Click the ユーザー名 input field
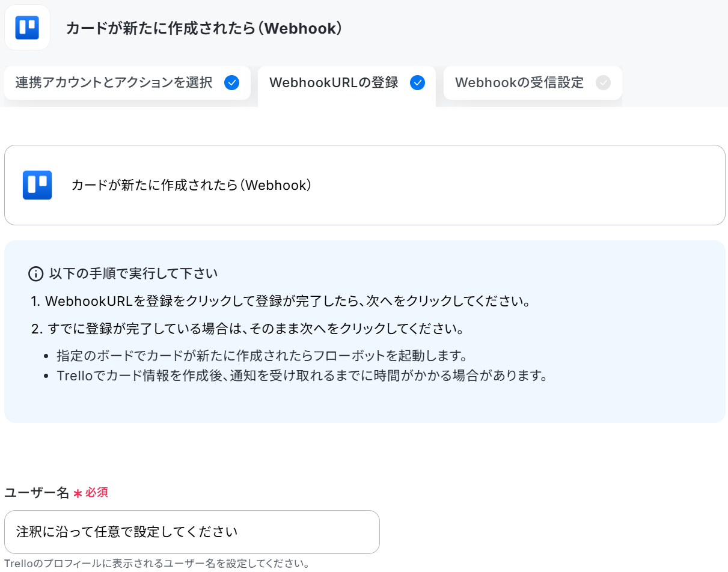 pos(192,532)
